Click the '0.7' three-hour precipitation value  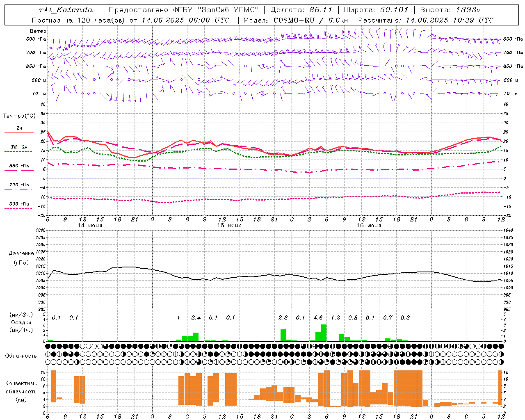388,317
